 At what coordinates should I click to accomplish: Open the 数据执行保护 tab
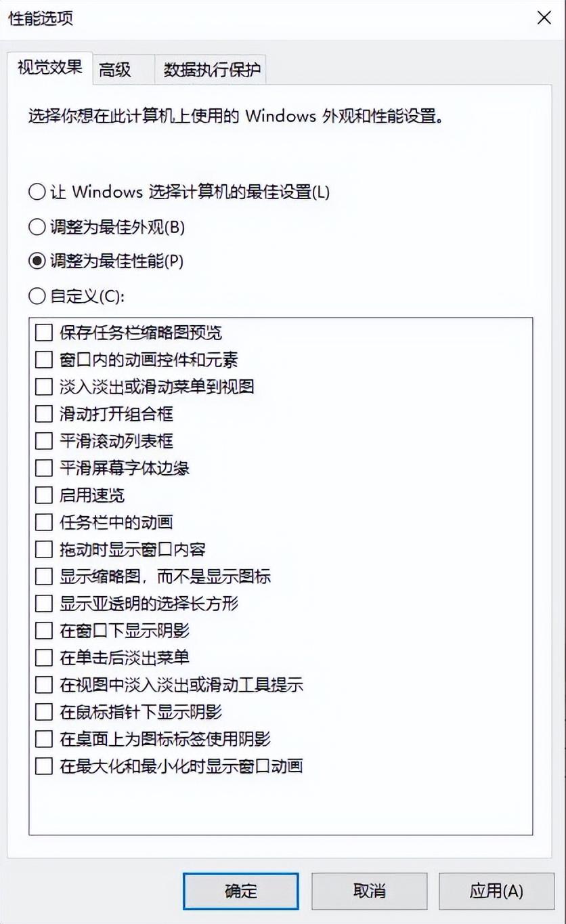211,70
